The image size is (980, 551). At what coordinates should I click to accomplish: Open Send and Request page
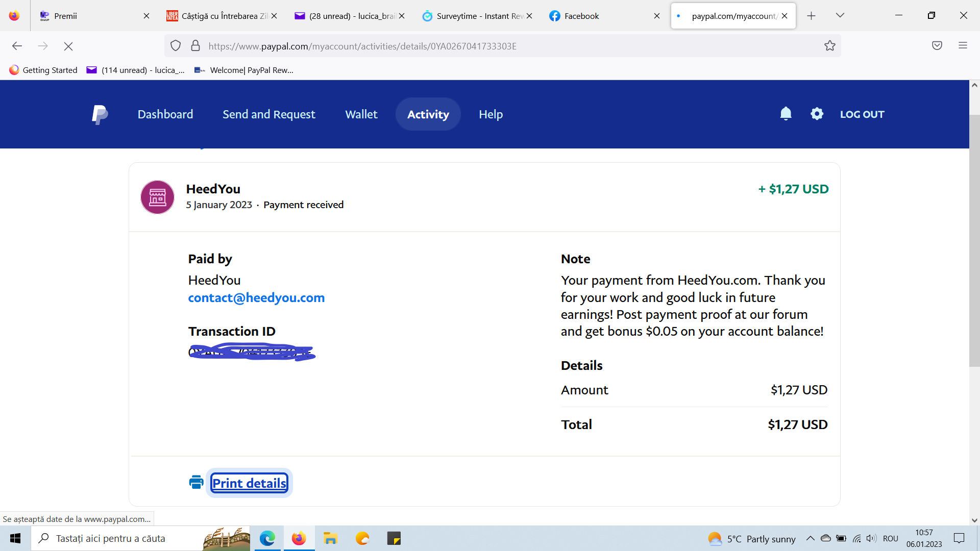point(269,114)
